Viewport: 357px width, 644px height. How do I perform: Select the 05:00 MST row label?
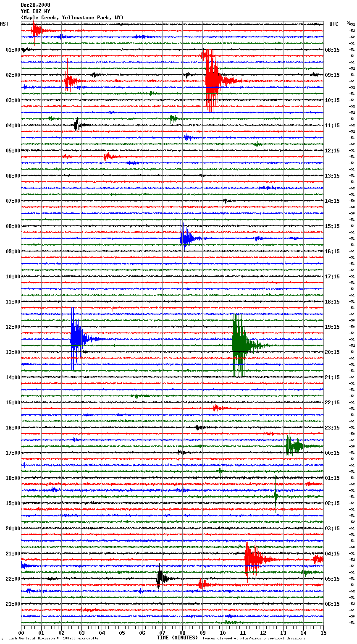pyautogui.click(x=13, y=151)
